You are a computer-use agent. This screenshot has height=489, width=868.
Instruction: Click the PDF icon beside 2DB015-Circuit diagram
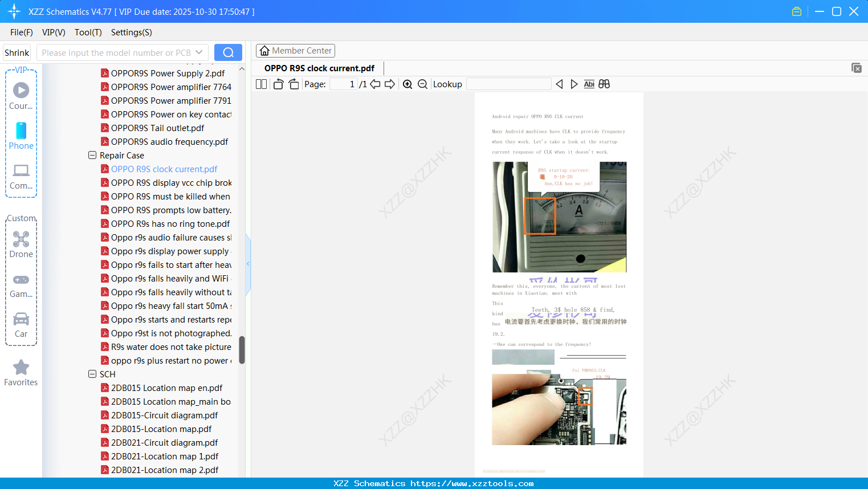[x=105, y=415]
